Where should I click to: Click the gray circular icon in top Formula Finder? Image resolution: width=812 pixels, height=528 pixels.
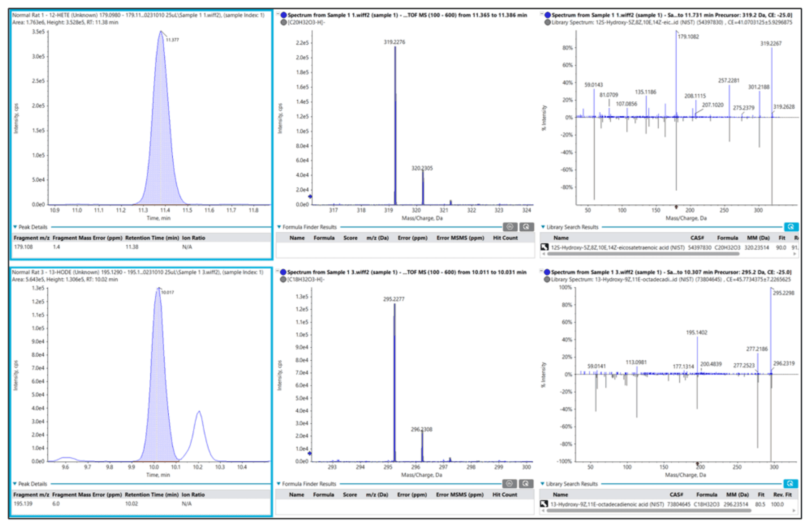coord(510,227)
